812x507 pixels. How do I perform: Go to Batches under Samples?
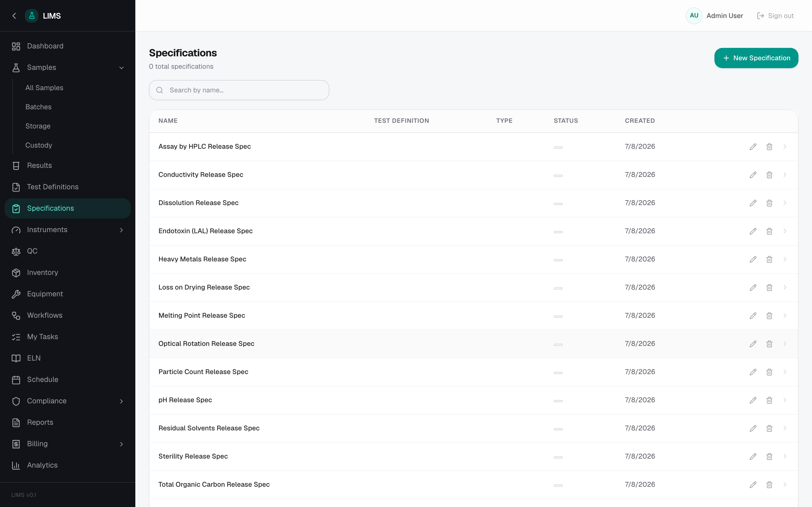pos(38,107)
